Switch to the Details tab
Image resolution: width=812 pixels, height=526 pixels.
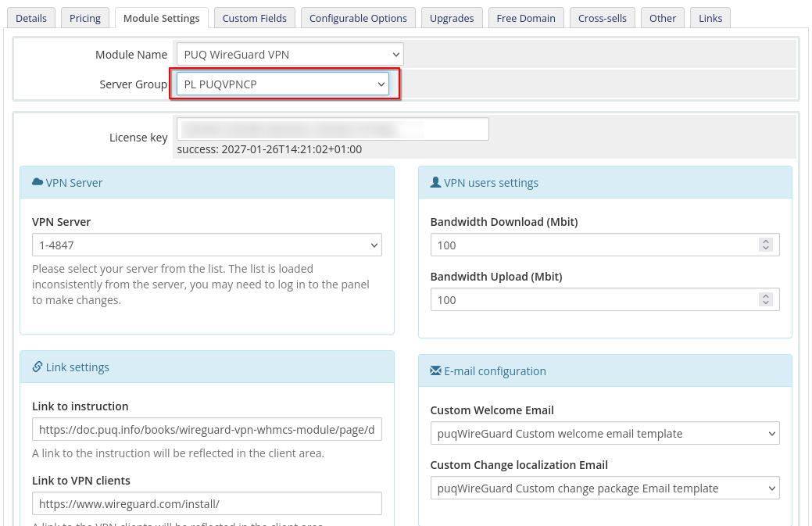(31, 18)
